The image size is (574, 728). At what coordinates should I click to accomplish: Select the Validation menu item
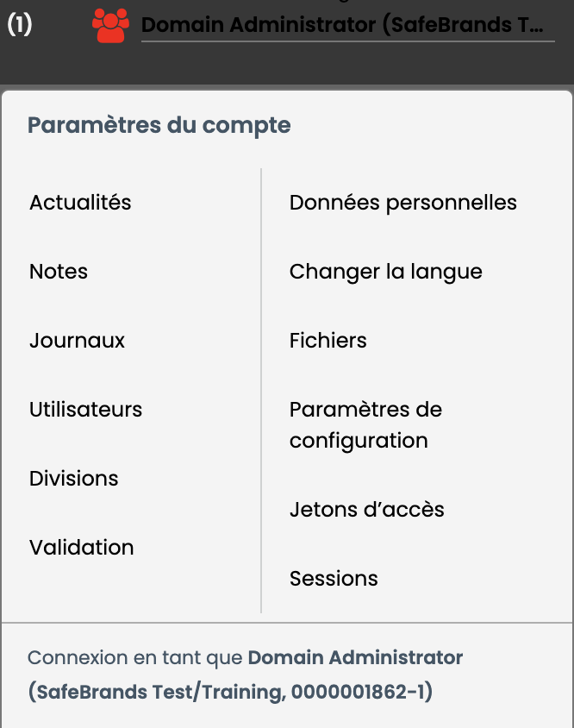82,548
